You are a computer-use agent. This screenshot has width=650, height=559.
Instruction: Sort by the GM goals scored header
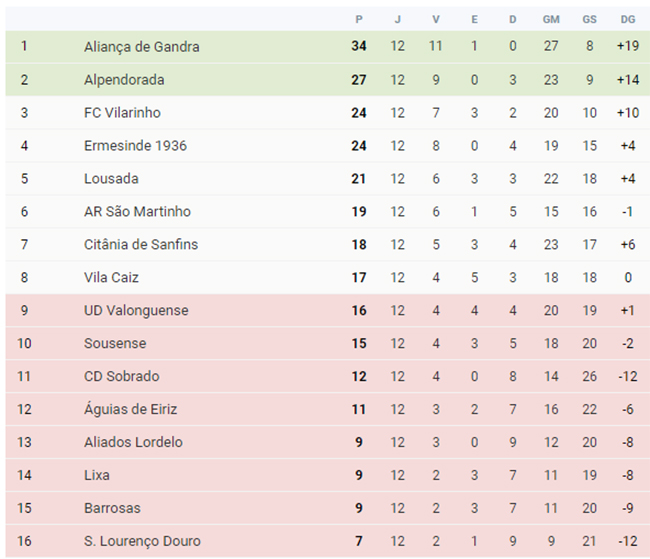[551, 19]
